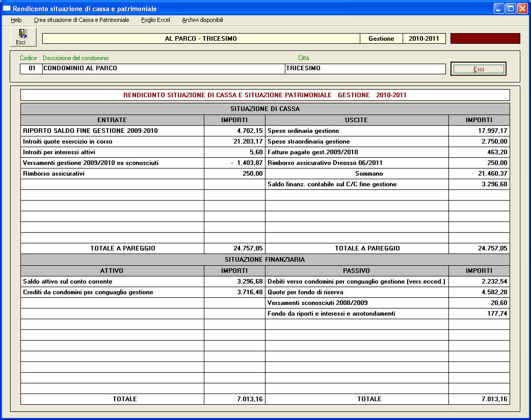
Task: Select Saldo attivo sul conto corrente
Action: (113, 282)
